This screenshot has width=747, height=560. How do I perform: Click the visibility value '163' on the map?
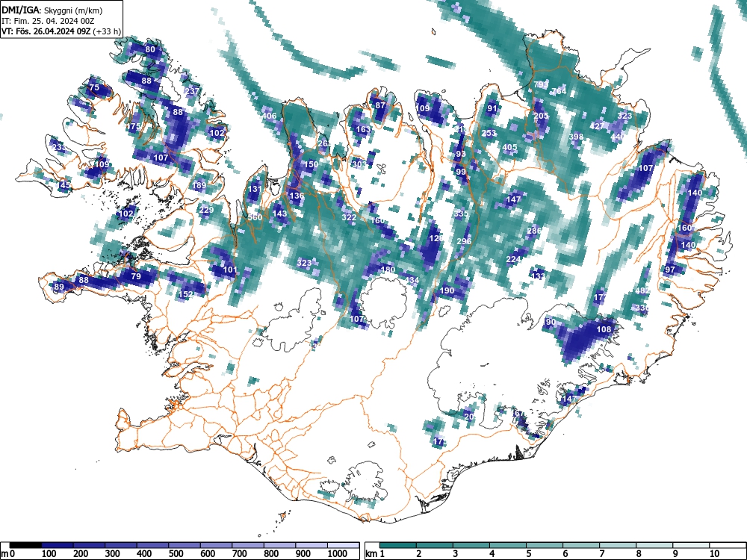(363, 129)
